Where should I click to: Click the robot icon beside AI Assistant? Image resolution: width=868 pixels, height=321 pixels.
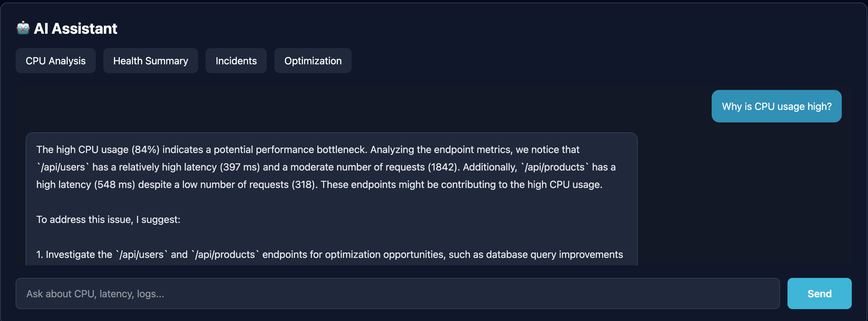(x=23, y=28)
